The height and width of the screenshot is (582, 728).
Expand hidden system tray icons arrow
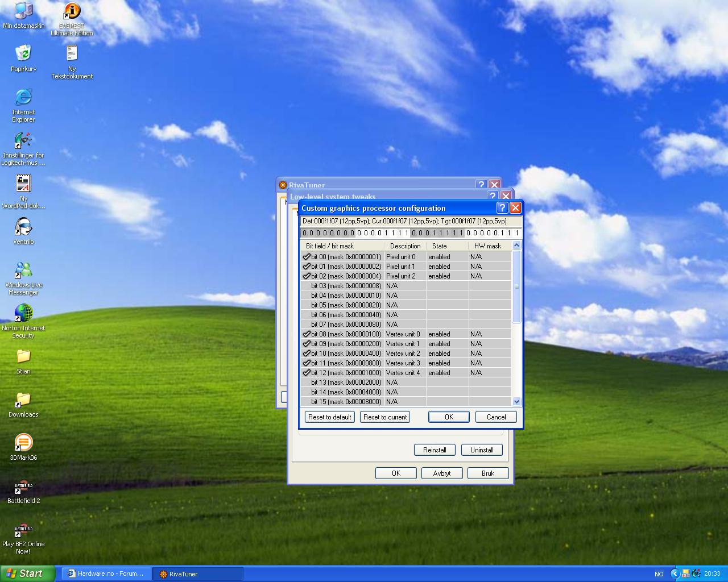tap(675, 573)
